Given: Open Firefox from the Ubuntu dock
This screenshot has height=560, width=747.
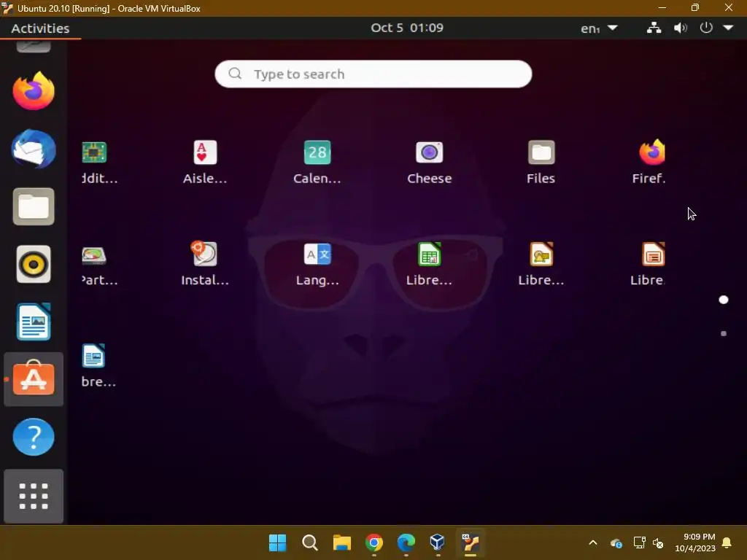Looking at the screenshot, I should pos(34,90).
